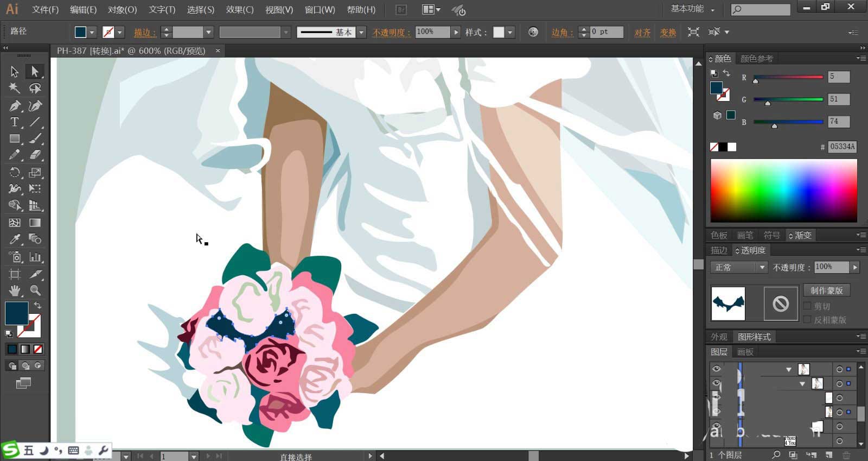This screenshot has height=461, width=868.
Task: Enable the 剪切 clip checkbox
Action: coord(807,306)
